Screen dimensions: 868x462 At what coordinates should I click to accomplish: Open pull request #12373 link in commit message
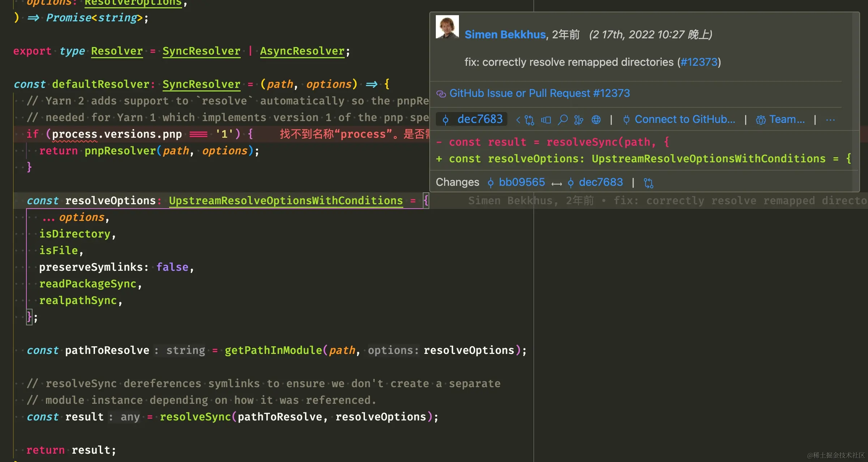(699, 62)
